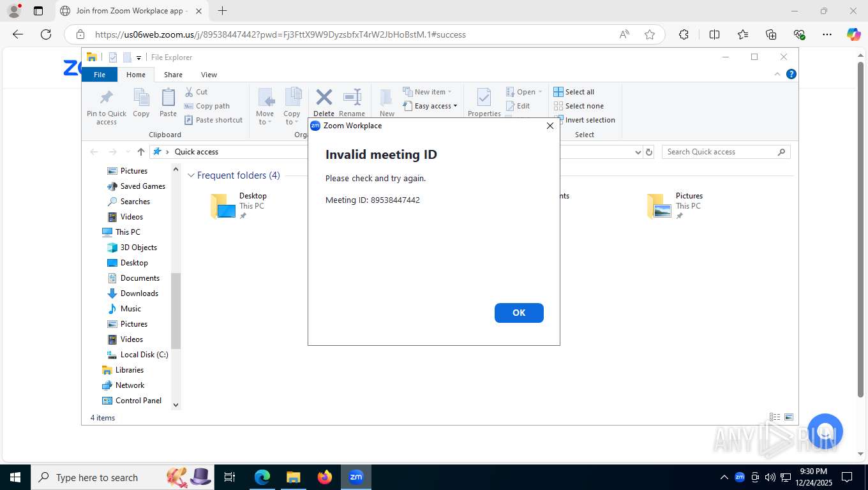Click Invert selection in ribbon
This screenshot has width=868, height=490.
click(585, 120)
